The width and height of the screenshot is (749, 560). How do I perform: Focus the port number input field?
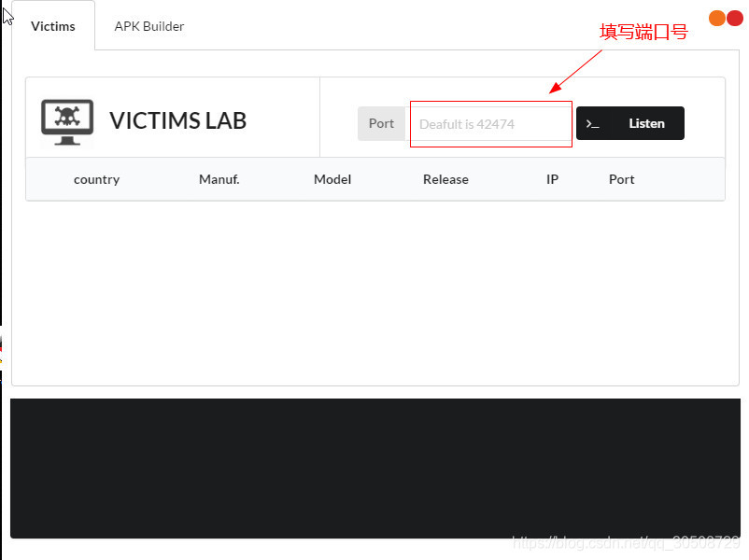coord(490,123)
